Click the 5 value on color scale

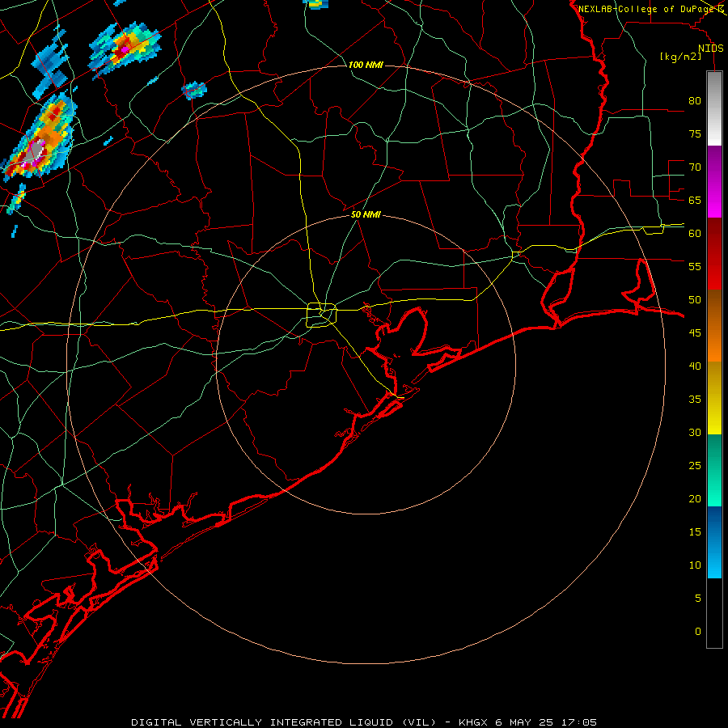698,598
